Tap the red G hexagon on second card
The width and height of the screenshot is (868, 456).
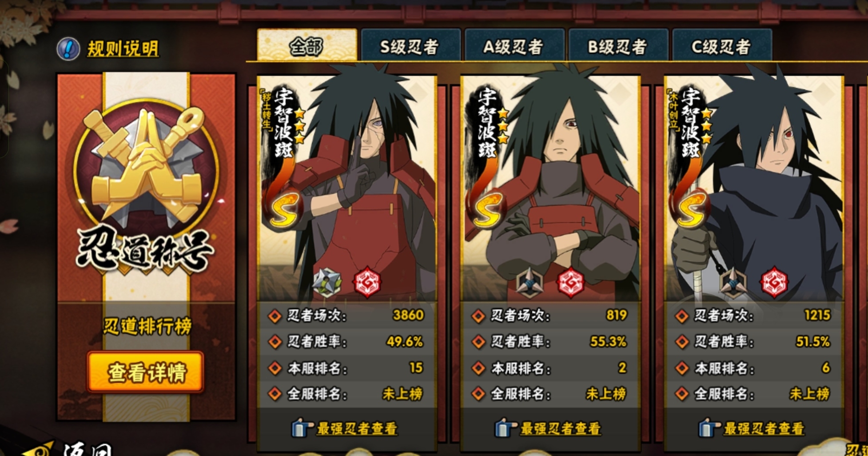(570, 282)
